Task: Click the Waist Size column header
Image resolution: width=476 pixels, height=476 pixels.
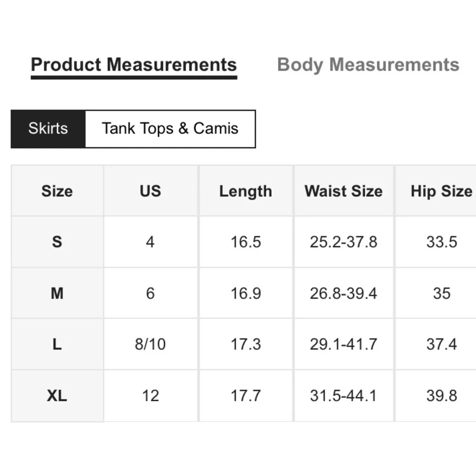Action: point(344,191)
